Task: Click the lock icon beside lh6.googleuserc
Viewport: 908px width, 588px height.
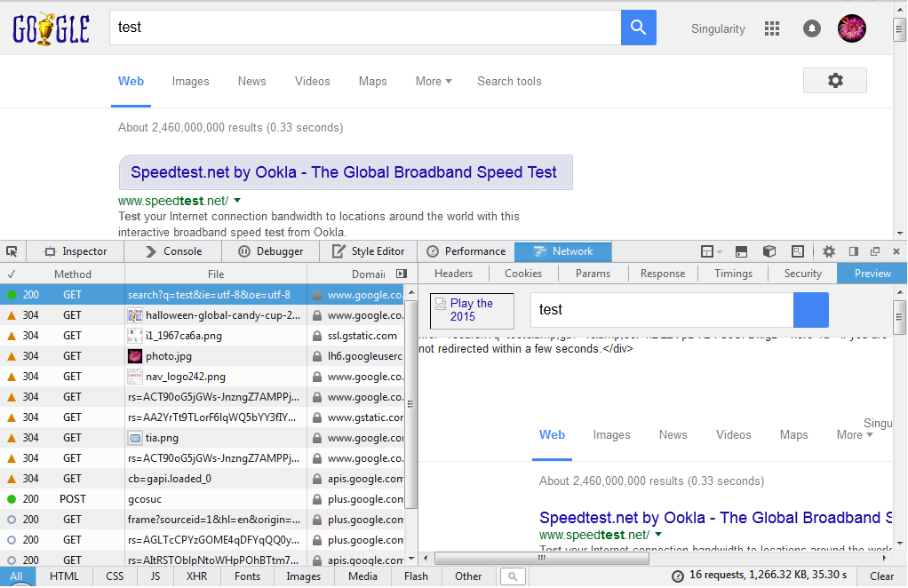Action: [x=317, y=356]
